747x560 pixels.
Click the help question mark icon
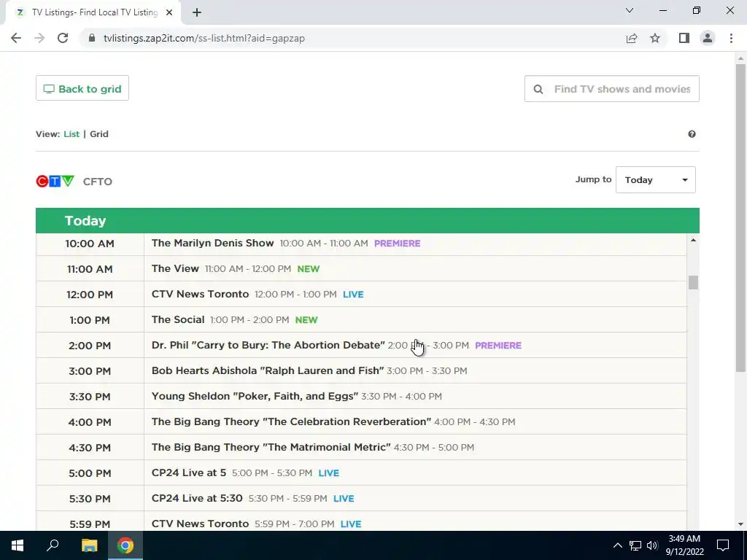pos(692,134)
